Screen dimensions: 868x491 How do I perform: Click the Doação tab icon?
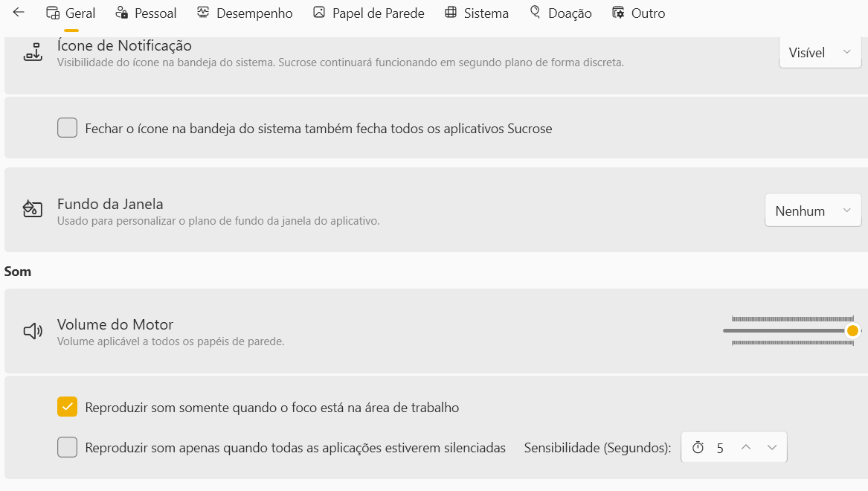point(535,13)
